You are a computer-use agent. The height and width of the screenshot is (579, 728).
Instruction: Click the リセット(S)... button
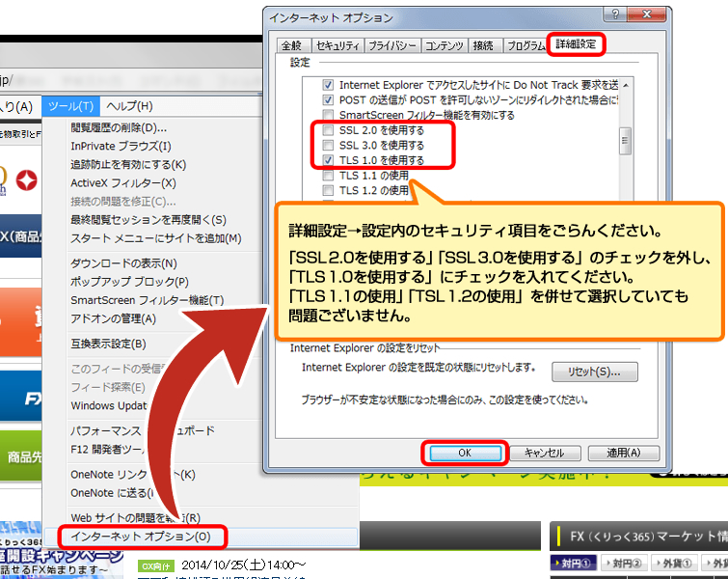coord(594,372)
